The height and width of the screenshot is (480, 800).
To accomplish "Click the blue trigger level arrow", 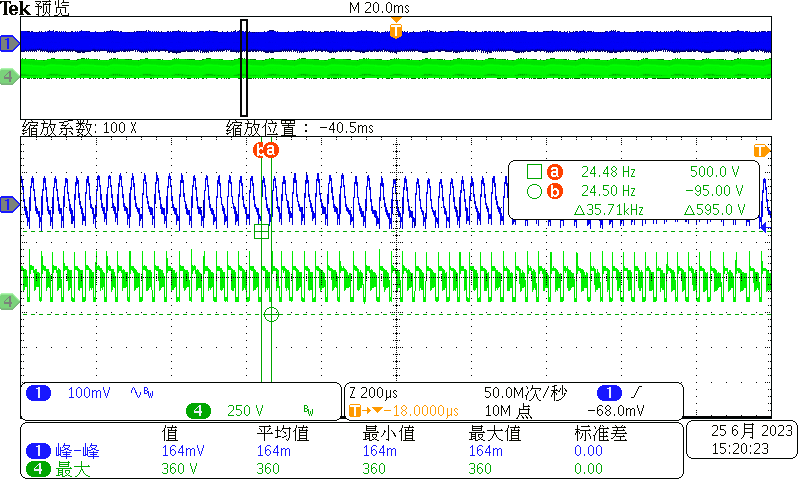I will click(765, 228).
